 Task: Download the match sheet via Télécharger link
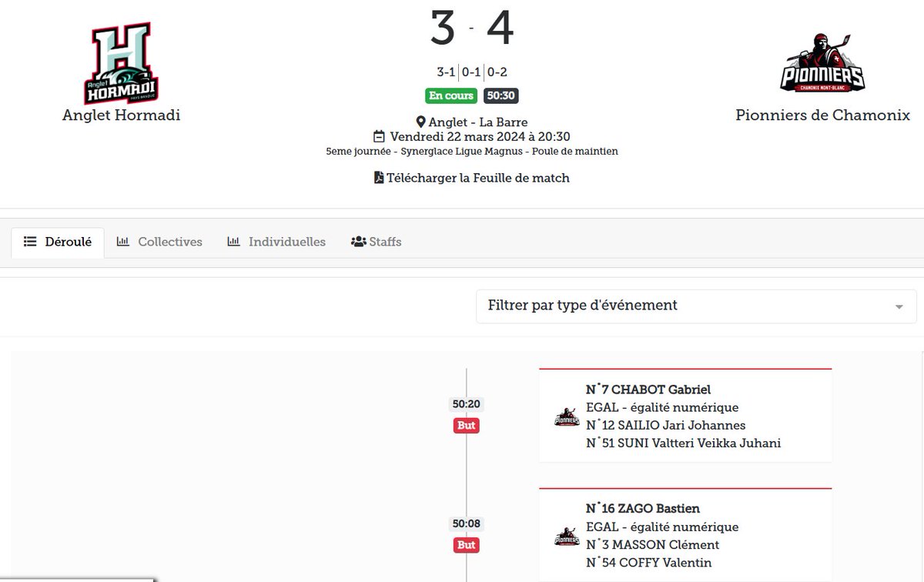(471, 178)
